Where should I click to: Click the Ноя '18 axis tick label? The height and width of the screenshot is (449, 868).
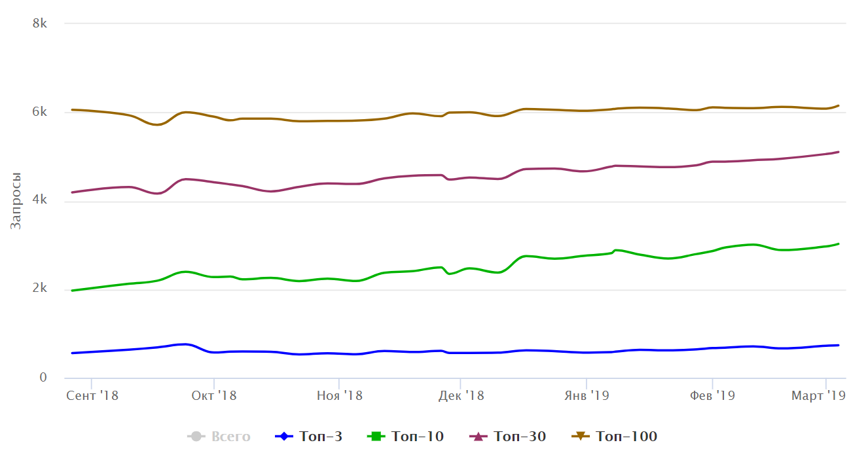coord(339,396)
